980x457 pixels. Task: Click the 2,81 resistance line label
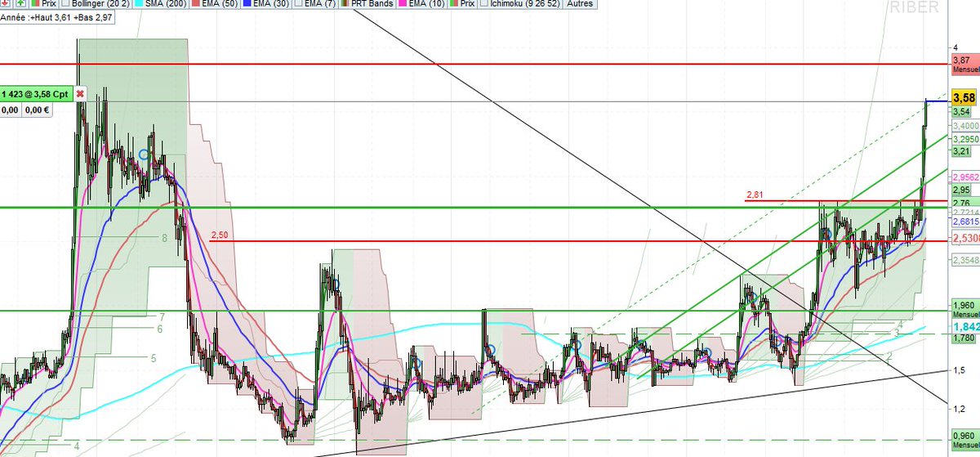[x=754, y=195]
